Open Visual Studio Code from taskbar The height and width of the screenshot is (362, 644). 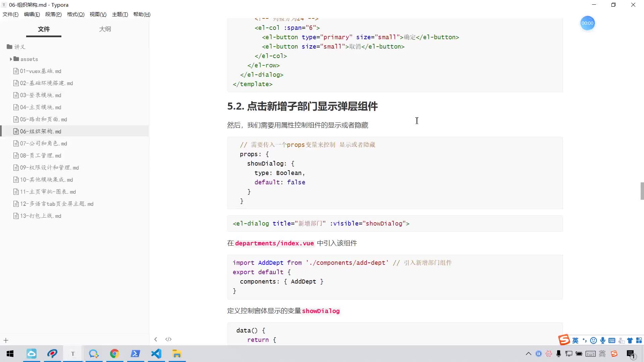pyautogui.click(x=156, y=354)
